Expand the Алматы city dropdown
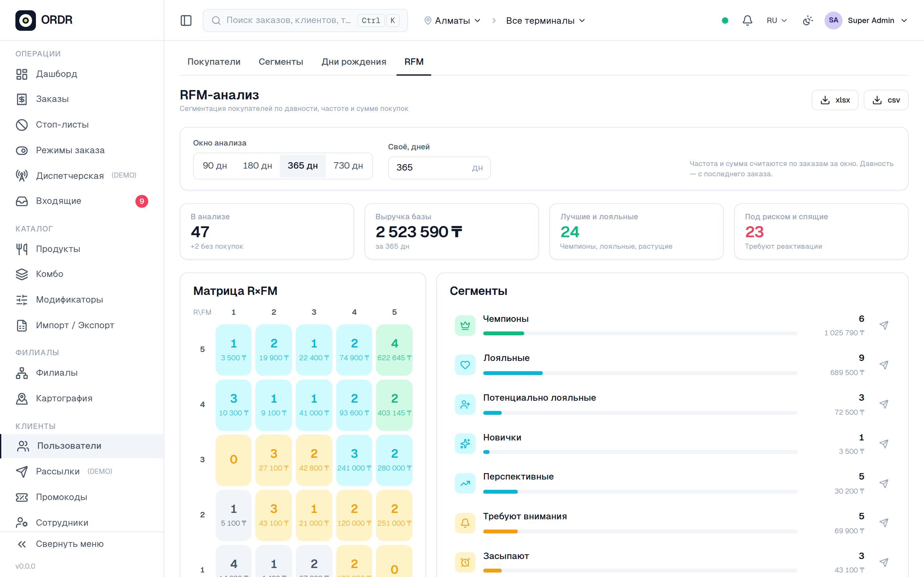This screenshot has width=924, height=577. 452,21
